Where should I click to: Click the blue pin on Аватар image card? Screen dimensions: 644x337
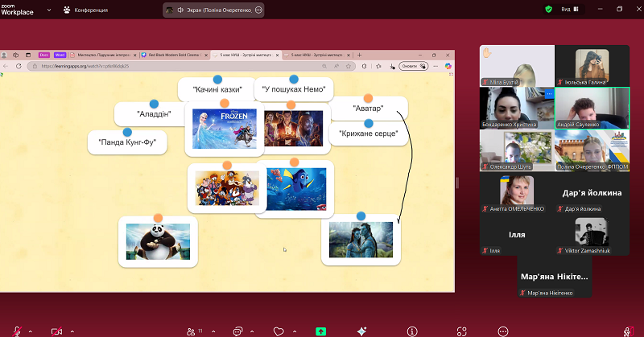pyautogui.click(x=361, y=216)
